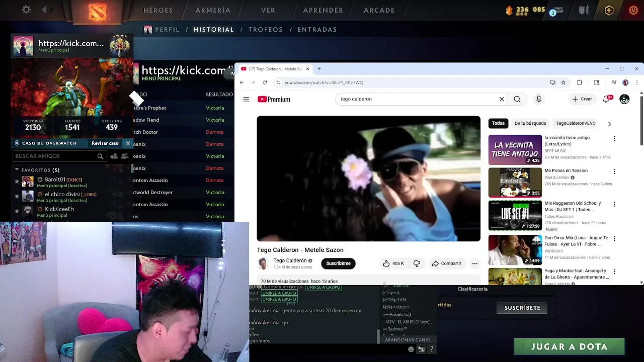This screenshot has height=362, width=644.
Task: Toggle favorite star for el chico divini
Action: [x=17, y=197]
